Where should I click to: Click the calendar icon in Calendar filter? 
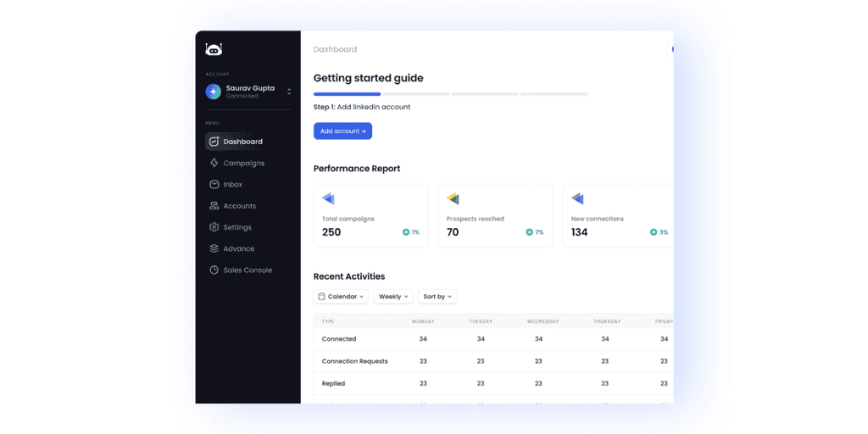click(321, 297)
